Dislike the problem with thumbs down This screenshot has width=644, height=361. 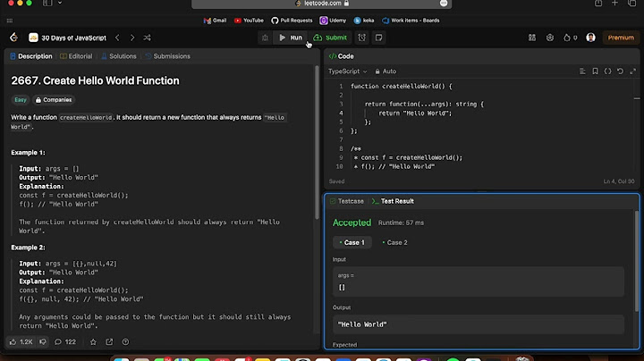(x=43, y=341)
